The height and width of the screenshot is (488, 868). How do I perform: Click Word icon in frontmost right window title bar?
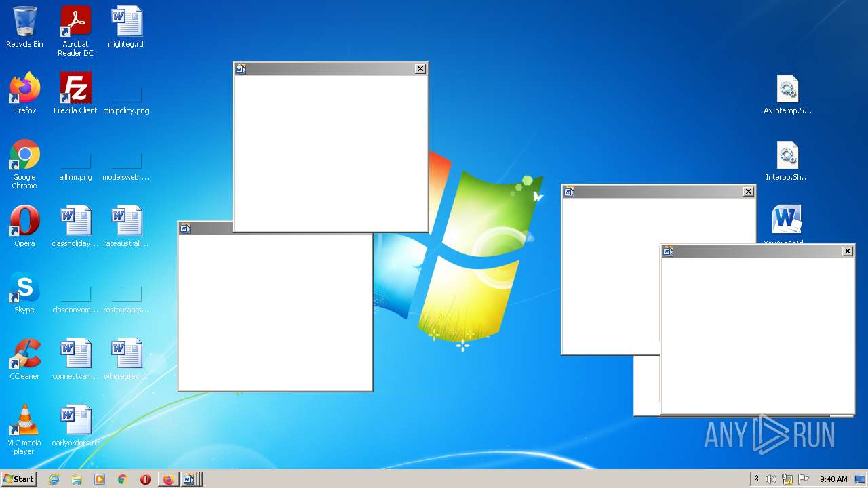(x=668, y=251)
